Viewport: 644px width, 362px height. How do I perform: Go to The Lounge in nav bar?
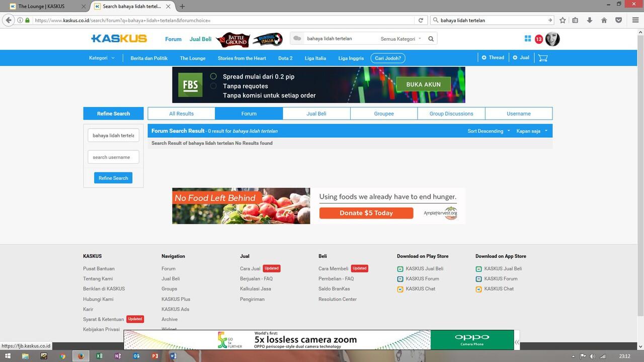pos(193,58)
